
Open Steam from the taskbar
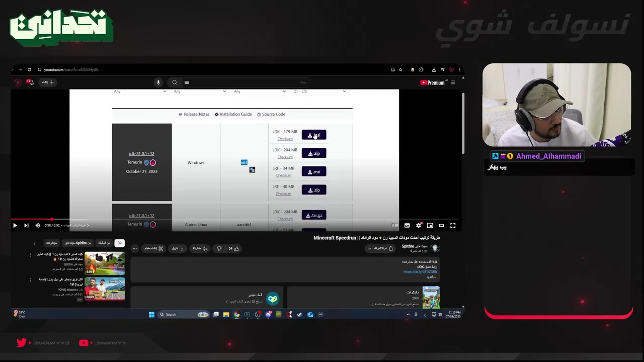(x=300, y=315)
